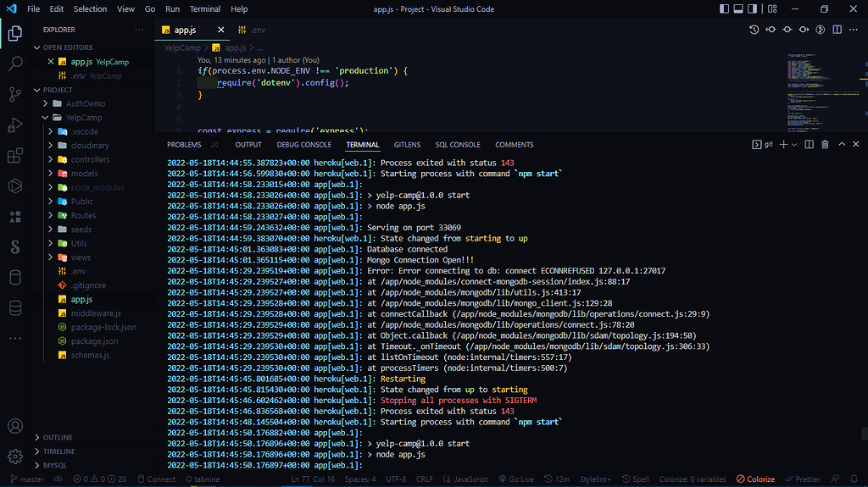868x487 pixels.
Task: Open the new terminal launch profile dropdown
Action: (795, 145)
